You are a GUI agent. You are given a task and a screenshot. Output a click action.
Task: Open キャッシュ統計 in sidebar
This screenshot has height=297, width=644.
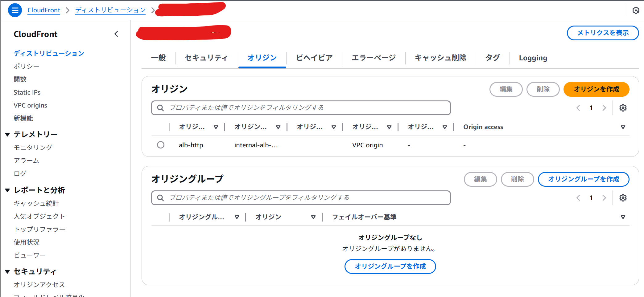coord(36,203)
